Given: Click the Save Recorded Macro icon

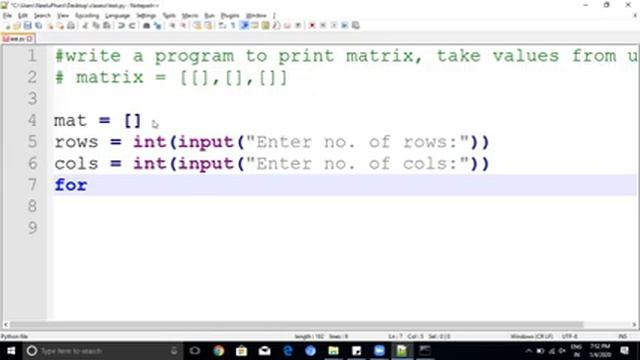Looking at the screenshot, I should click(356, 25).
